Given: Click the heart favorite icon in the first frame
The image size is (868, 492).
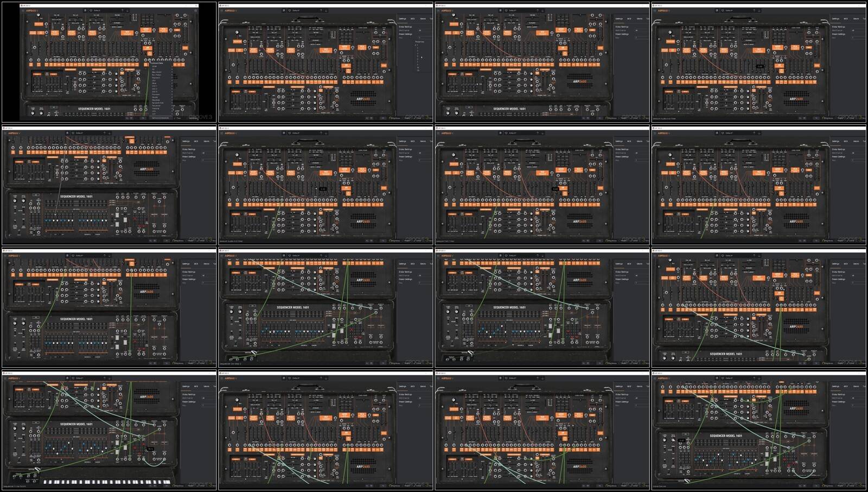Looking at the screenshot, I should 91,10.
